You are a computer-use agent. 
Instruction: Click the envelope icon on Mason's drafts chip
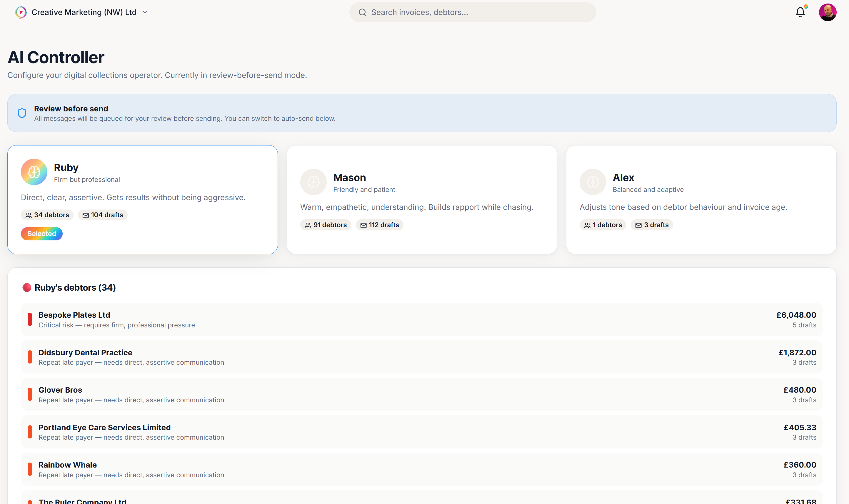click(x=363, y=225)
